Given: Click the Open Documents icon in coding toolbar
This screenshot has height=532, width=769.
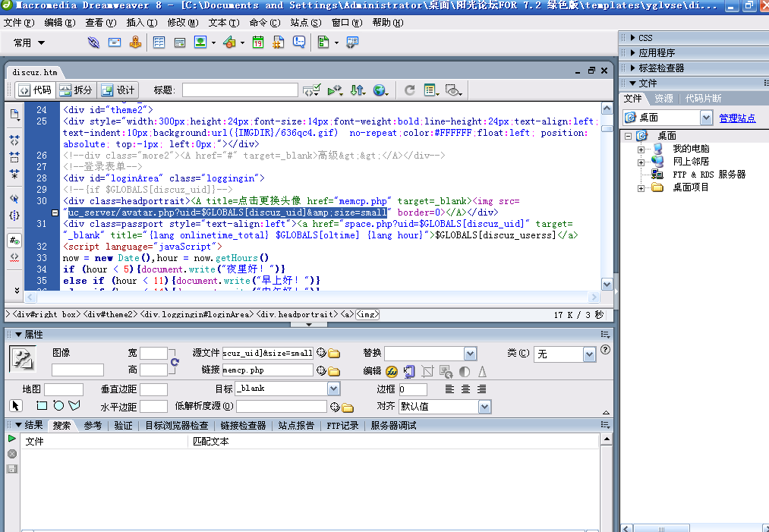Looking at the screenshot, I should point(14,115).
